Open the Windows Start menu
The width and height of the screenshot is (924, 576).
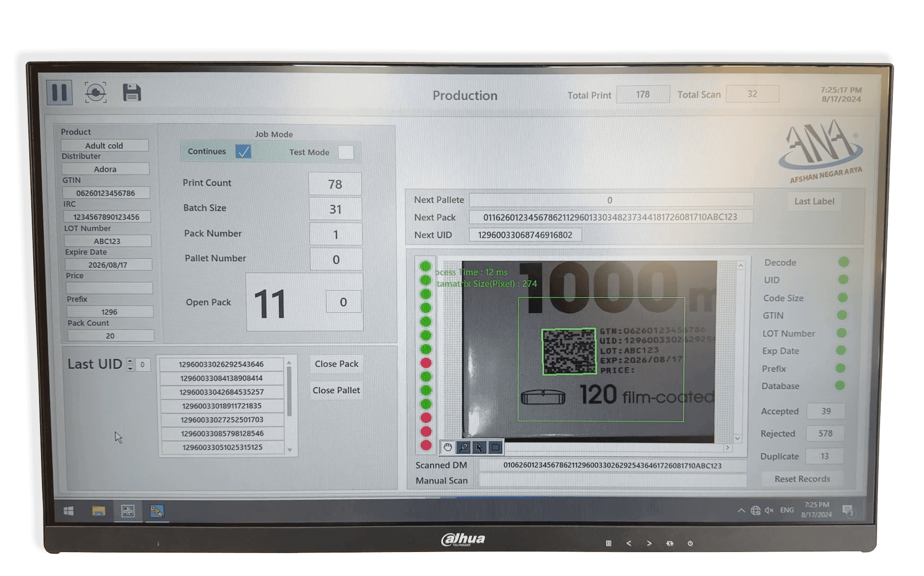click(x=69, y=511)
